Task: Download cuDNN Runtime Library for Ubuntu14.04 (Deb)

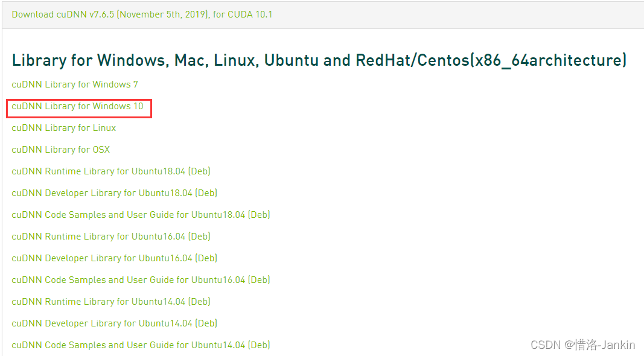Action: coord(110,302)
